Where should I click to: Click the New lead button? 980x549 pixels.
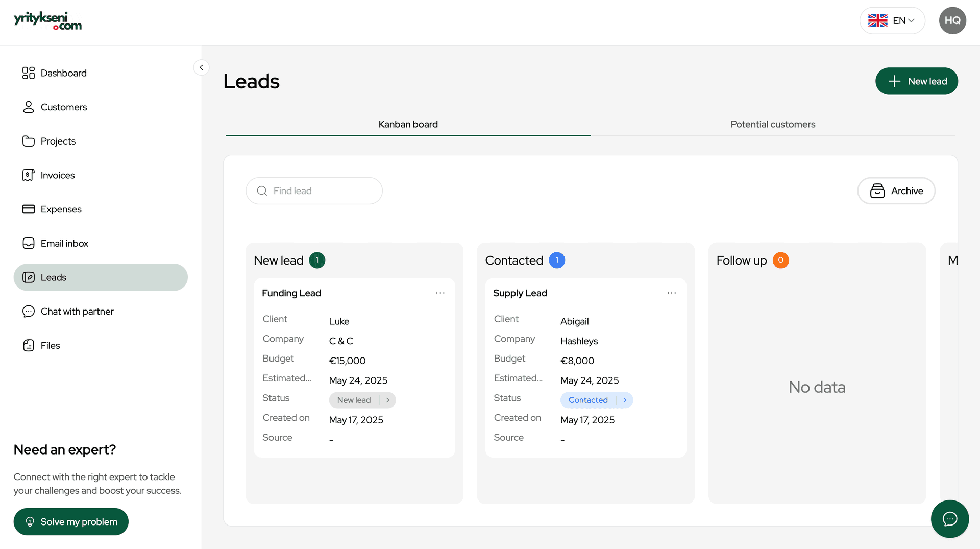click(916, 81)
